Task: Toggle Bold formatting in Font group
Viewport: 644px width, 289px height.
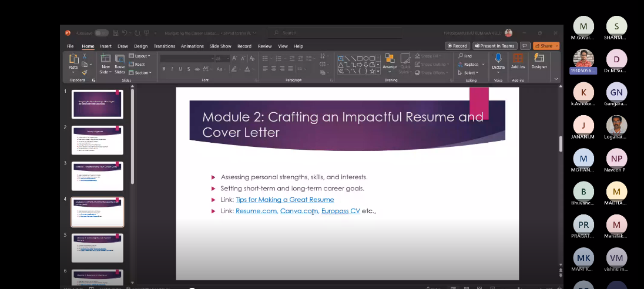Action: click(x=164, y=69)
